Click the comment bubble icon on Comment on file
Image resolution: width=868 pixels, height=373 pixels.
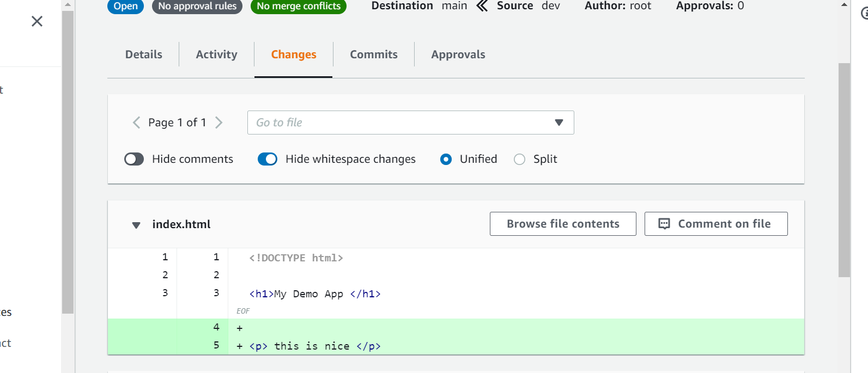[x=664, y=224]
